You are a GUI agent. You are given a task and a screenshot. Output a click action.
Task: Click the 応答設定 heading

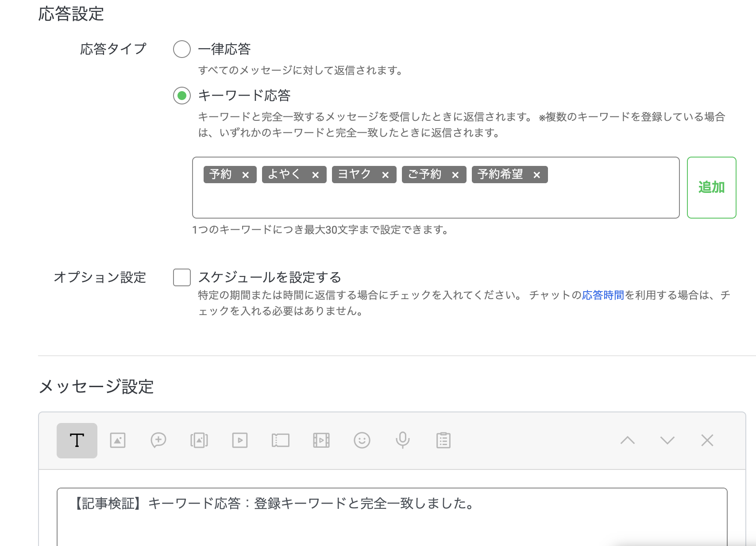click(71, 14)
